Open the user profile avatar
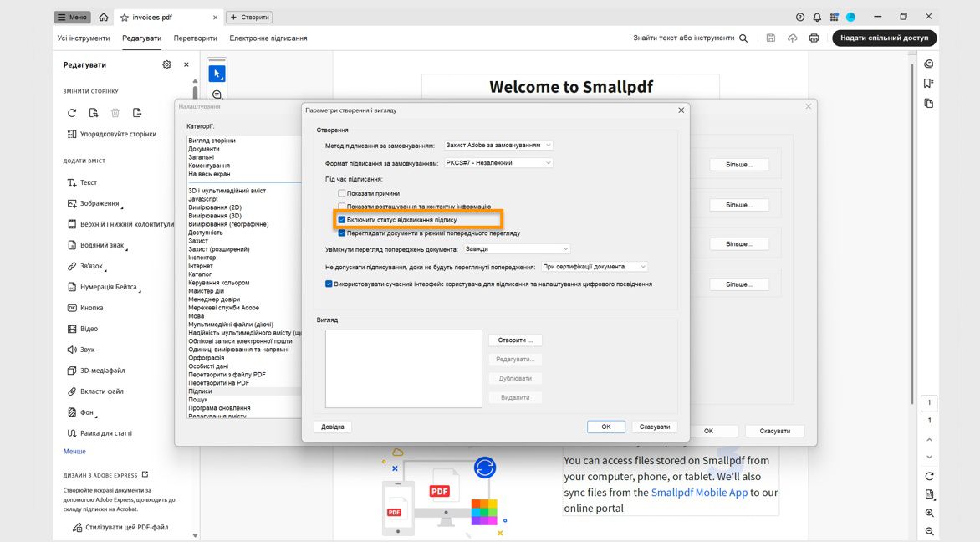The width and height of the screenshot is (980, 542). pos(850,17)
